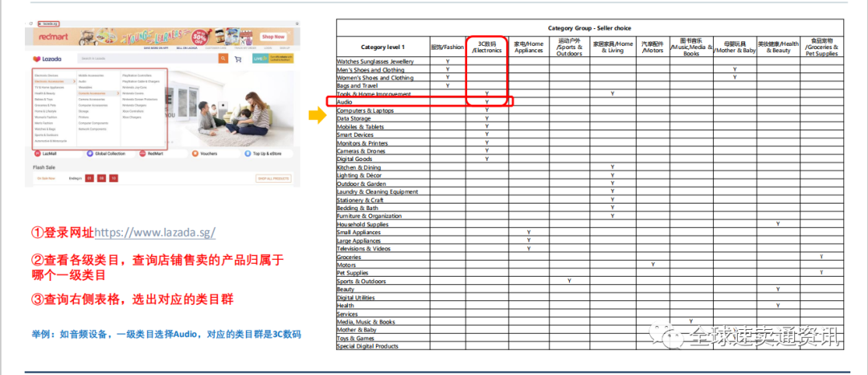Expand the Console Accessories chevron
The width and height of the screenshot is (868, 375).
pos(118,93)
